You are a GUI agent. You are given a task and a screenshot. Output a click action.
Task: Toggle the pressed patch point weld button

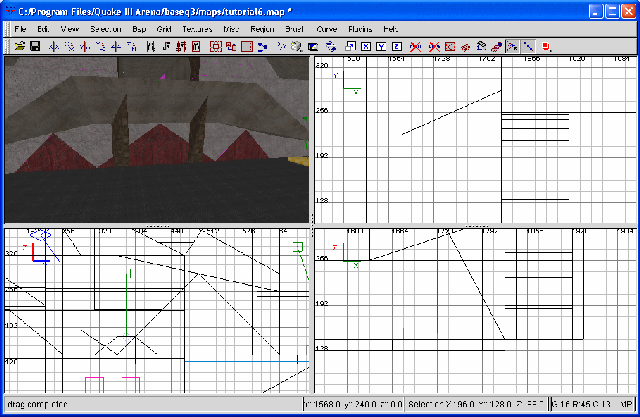click(x=512, y=47)
